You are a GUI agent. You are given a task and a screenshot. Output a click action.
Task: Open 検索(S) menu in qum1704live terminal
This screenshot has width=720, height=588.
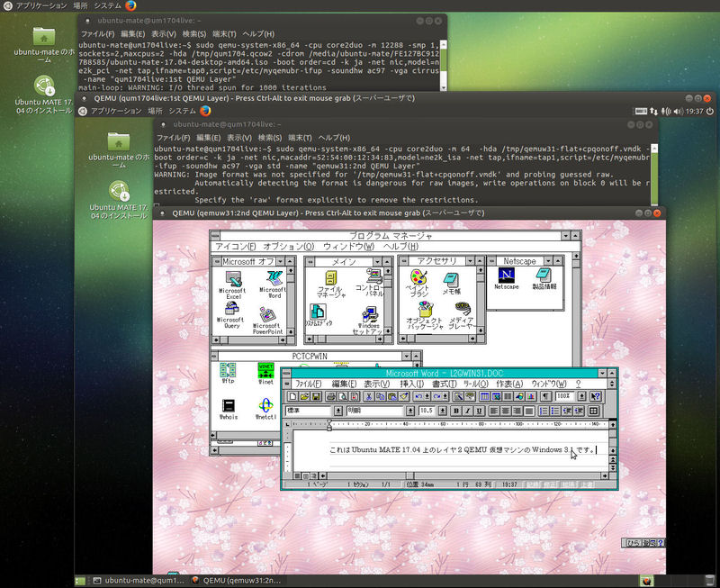(269, 138)
